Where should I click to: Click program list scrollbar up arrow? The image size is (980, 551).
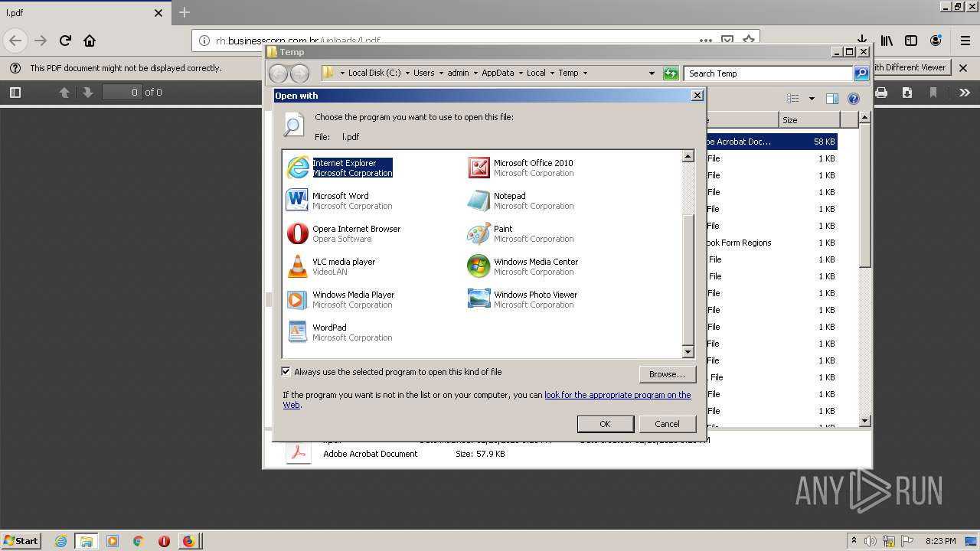click(688, 157)
